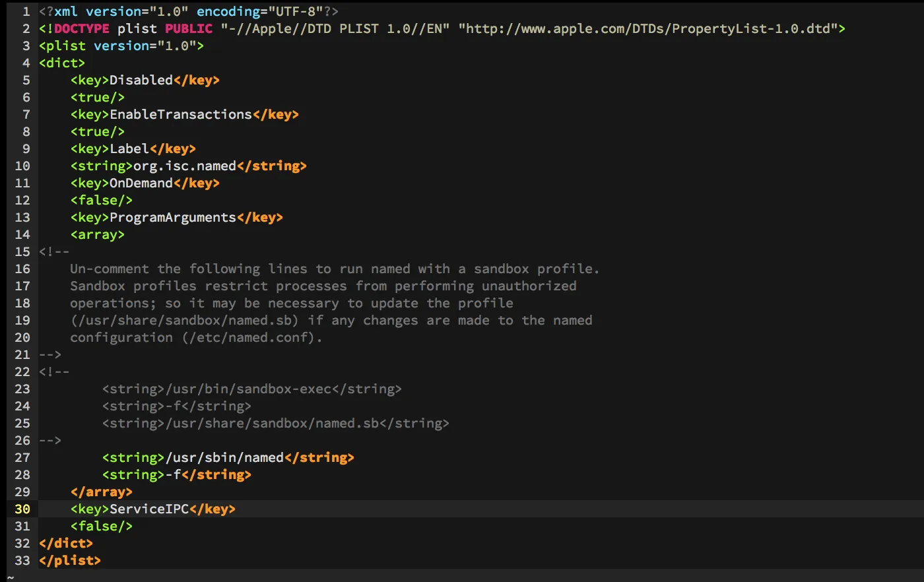Click the opening array tag

[x=96, y=234]
